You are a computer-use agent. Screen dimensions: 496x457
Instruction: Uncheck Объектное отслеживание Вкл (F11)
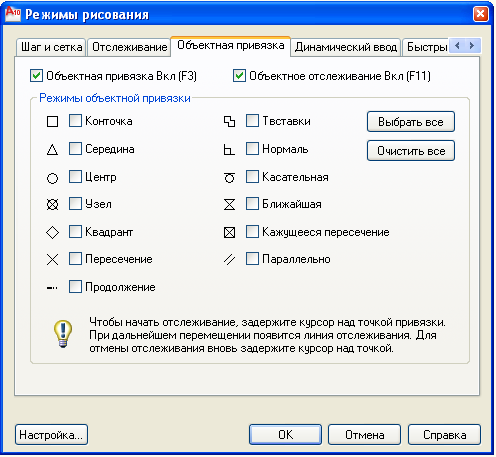point(239,76)
